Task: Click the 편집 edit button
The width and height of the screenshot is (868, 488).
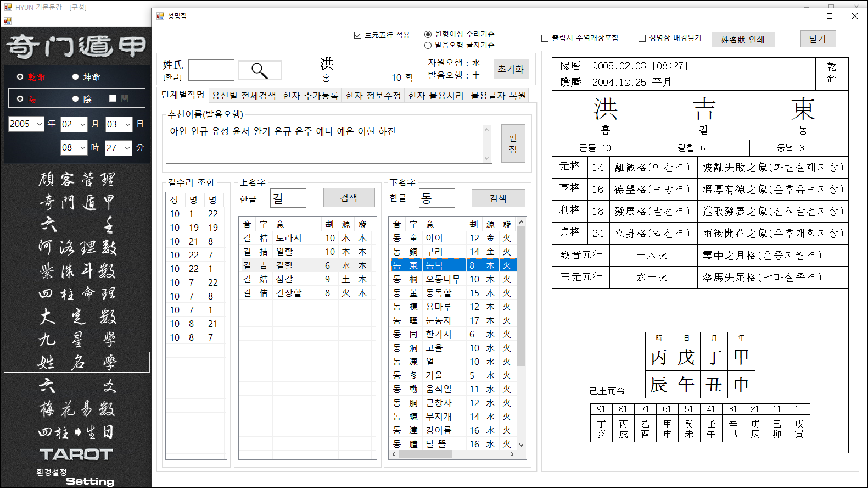Action: [x=513, y=143]
